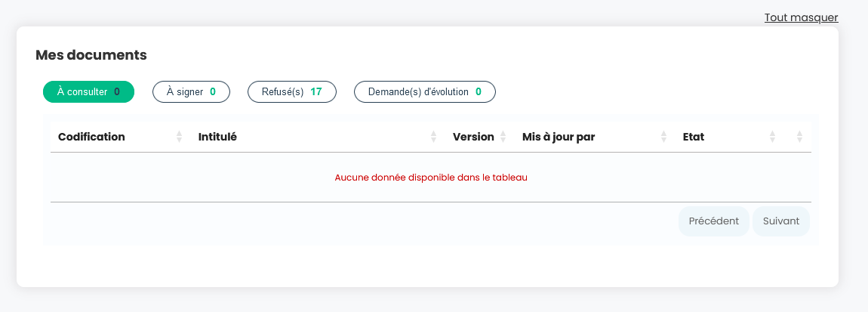Sort using arrows beside Mis à jour par

[x=663, y=137]
